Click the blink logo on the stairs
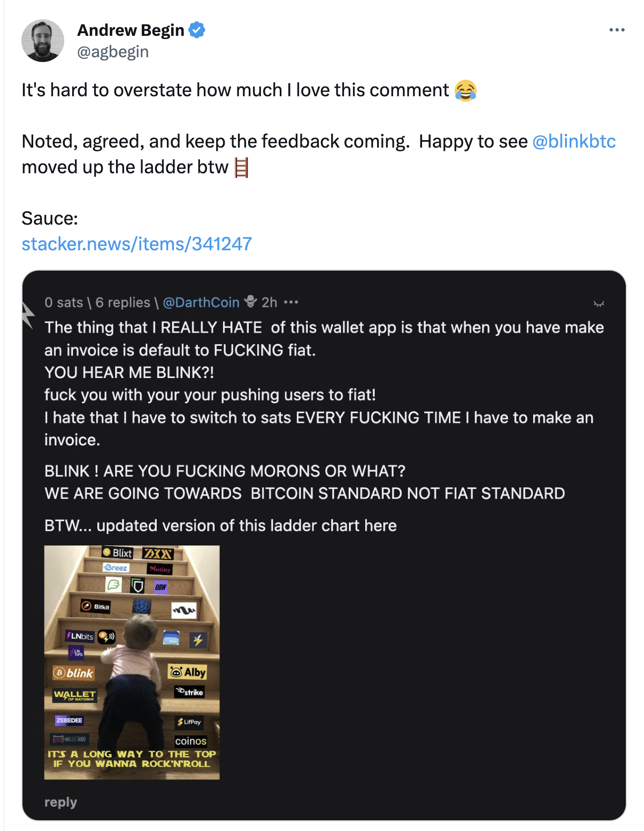Image resolution: width=644 pixels, height=831 pixels. [74, 673]
